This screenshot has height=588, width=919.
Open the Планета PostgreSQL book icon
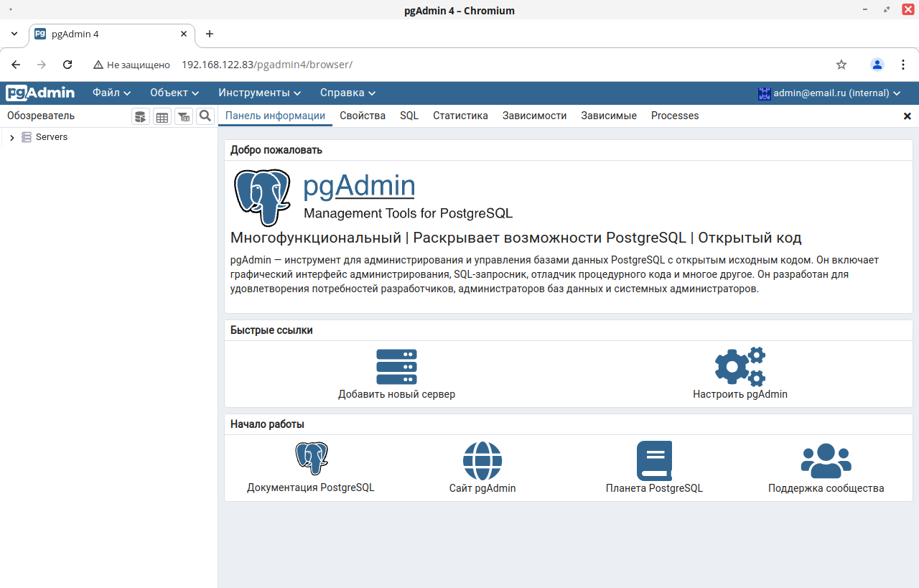point(654,460)
